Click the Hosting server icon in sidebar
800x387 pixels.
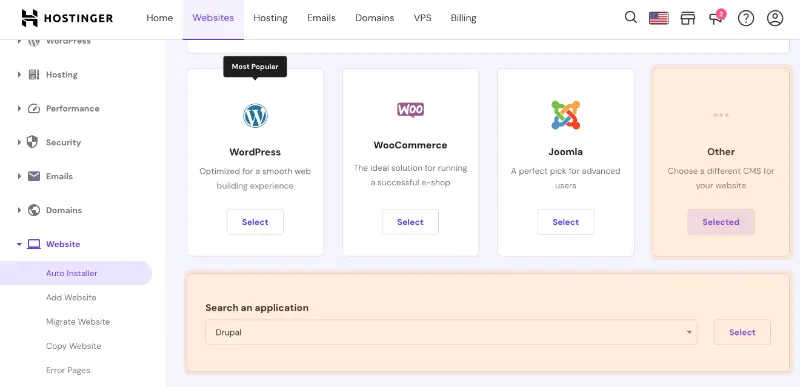[x=34, y=74]
